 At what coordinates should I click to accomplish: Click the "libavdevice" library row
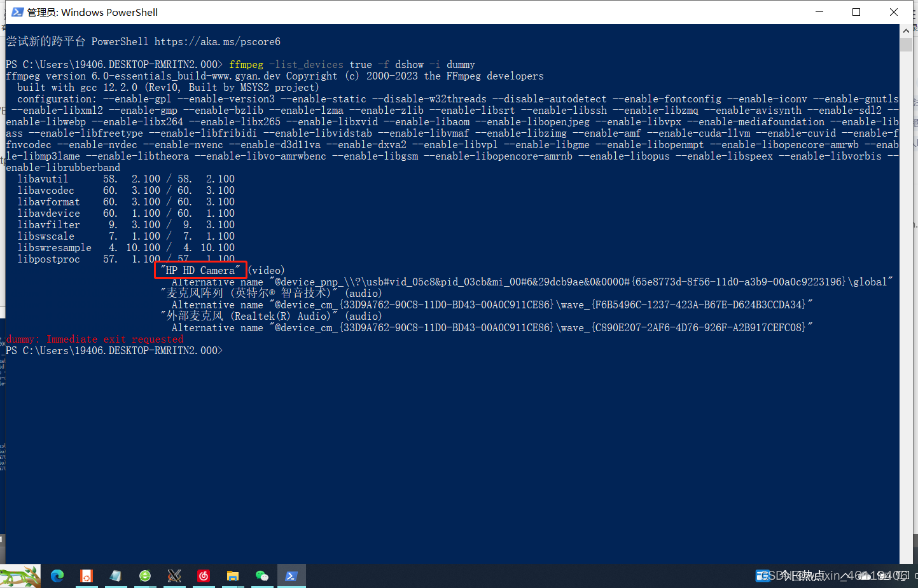[x=126, y=214]
